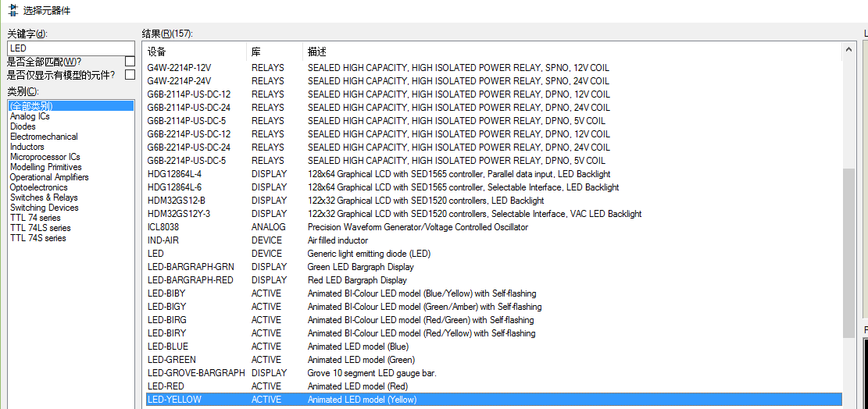Select the G6B-2114P-US-DC-24 row

point(494,107)
